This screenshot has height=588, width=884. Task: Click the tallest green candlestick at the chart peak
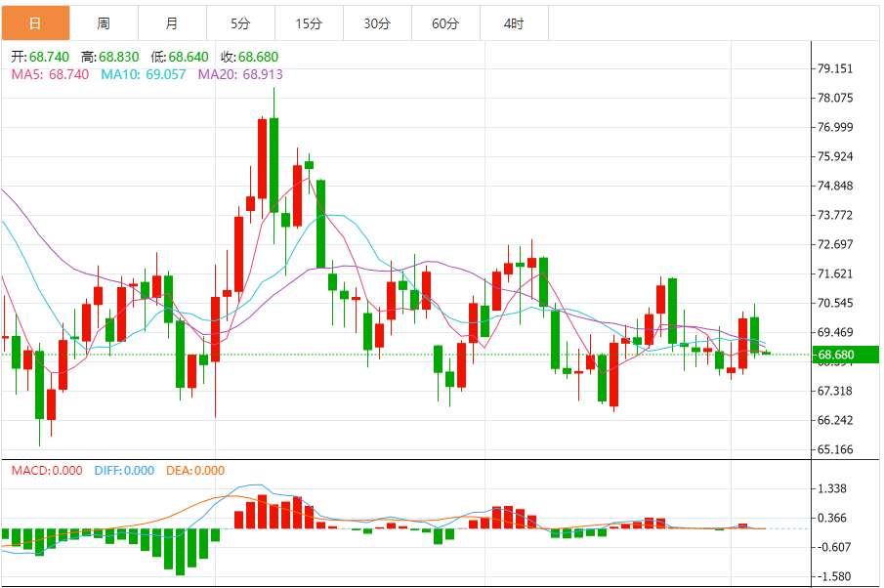point(274,165)
